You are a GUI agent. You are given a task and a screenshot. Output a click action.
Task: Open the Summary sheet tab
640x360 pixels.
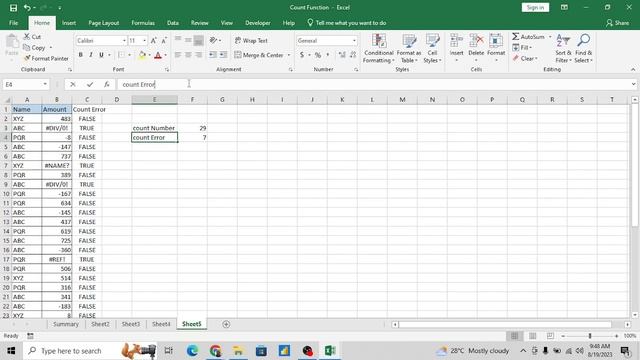pyautogui.click(x=66, y=324)
